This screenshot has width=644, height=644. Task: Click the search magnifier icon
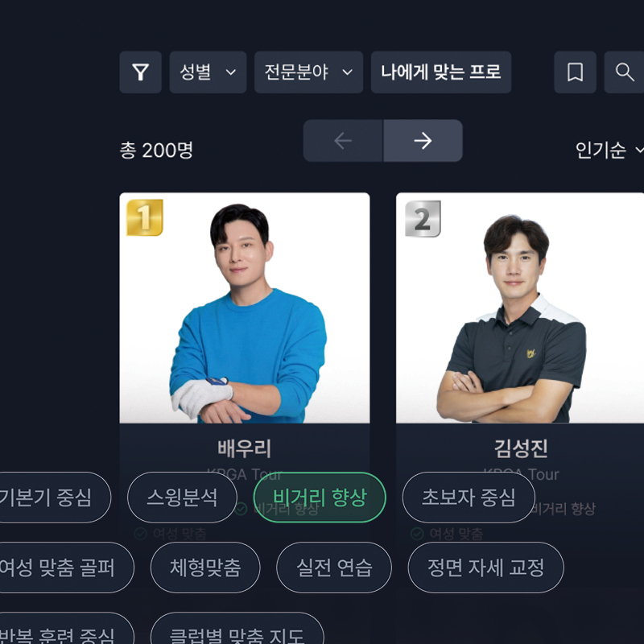pos(625,72)
